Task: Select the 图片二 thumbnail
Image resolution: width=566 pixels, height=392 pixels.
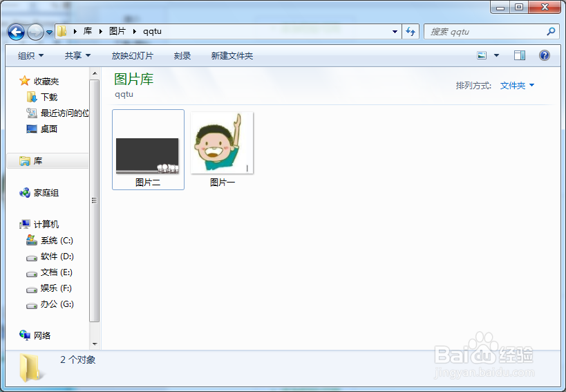Action: [x=147, y=156]
